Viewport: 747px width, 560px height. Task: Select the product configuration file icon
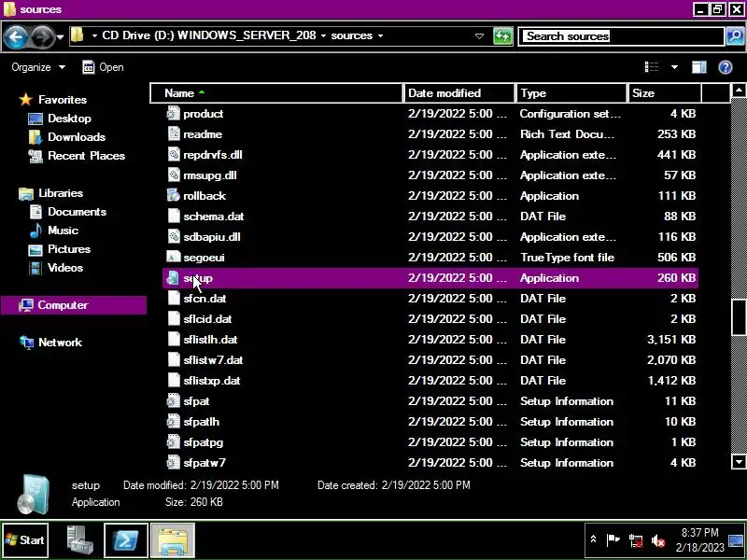point(174,113)
